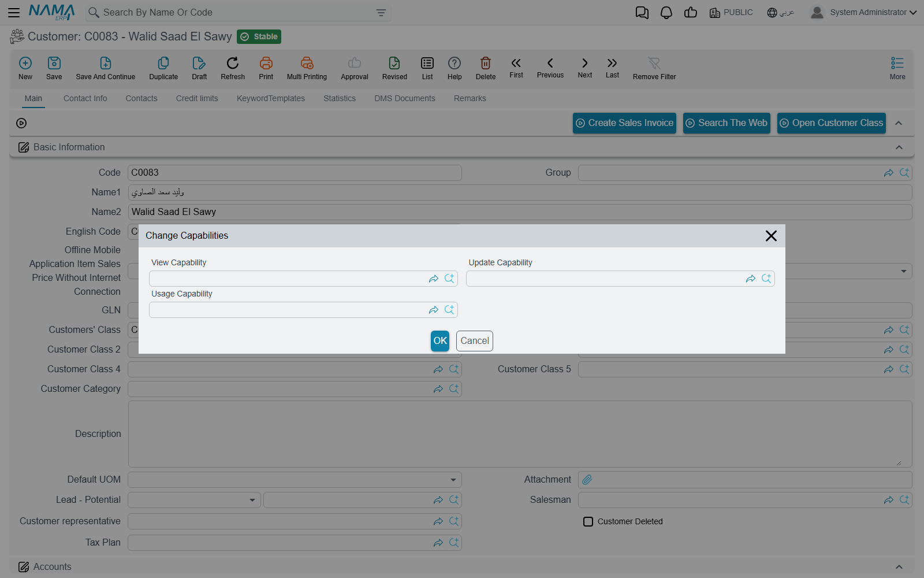Delete the customer record
The image size is (924, 578).
point(486,68)
